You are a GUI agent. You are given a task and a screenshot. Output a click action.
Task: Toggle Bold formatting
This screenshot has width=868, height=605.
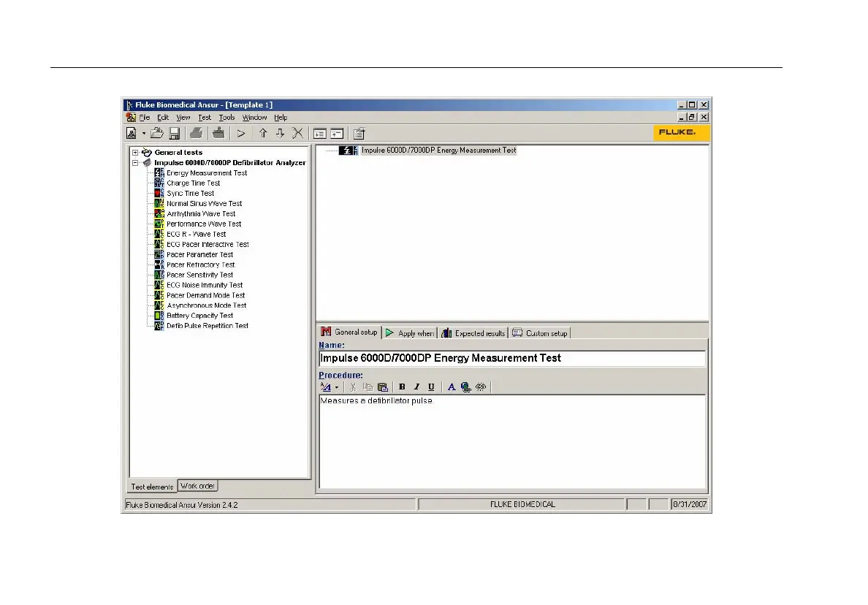(402, 387)
